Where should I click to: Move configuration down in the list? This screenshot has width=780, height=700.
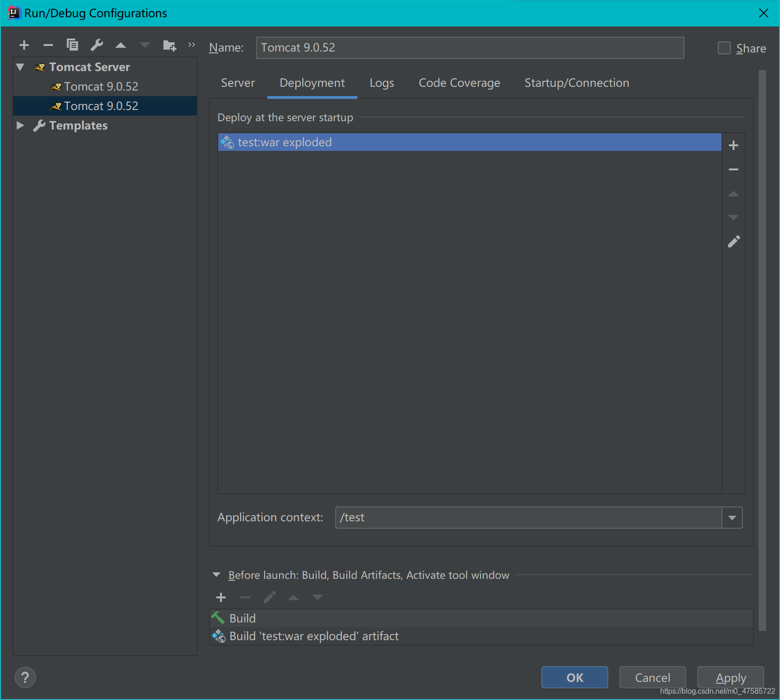[x=145, y=45]
